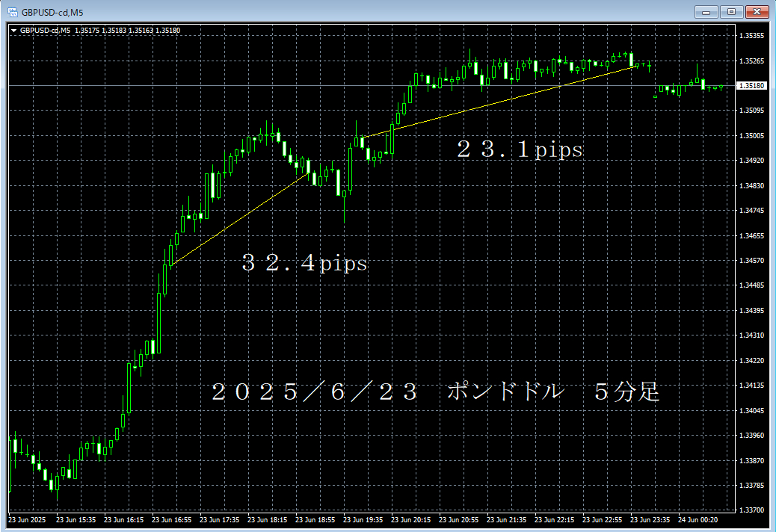Click the chart window icon in title bar
This screenshot has width=776, height=532.
point(12,11)
